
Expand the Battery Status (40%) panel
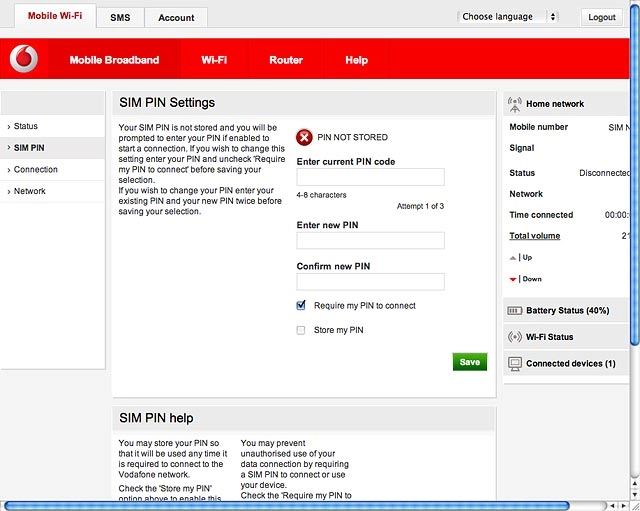pyautogui.click(x=566, y=311)
